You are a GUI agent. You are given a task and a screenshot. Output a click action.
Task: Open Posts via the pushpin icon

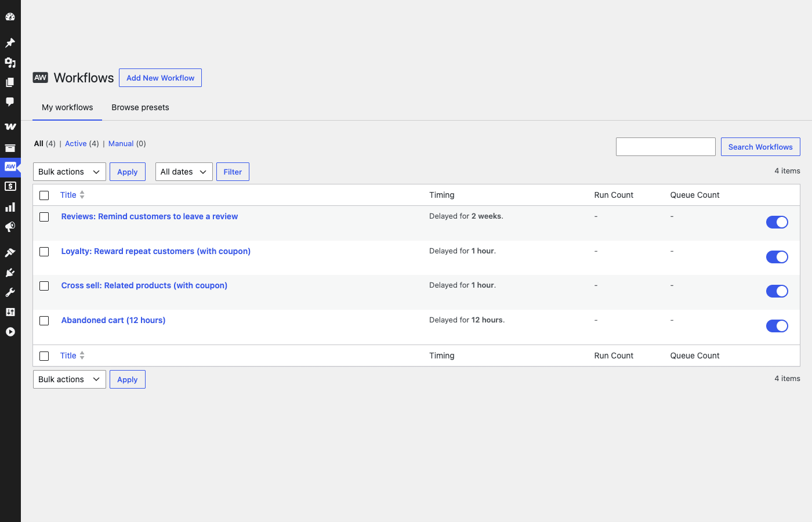tap(10, 42)
